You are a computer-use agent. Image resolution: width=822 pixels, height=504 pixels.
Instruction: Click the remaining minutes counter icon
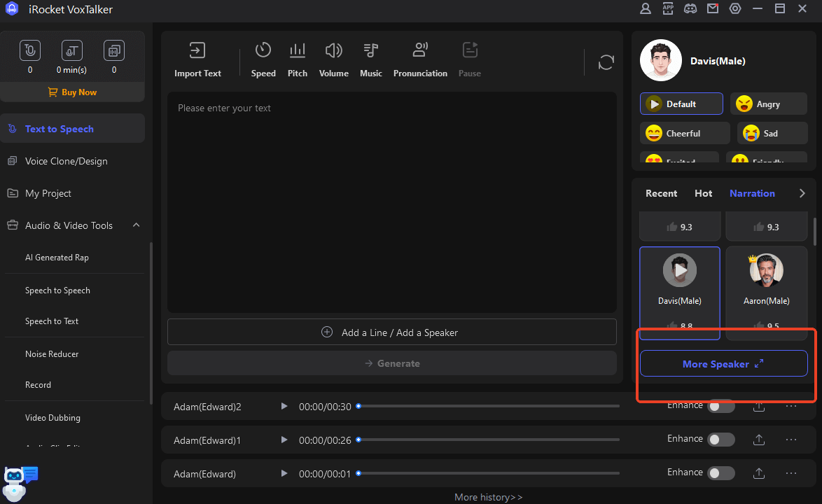click(72, 50)
